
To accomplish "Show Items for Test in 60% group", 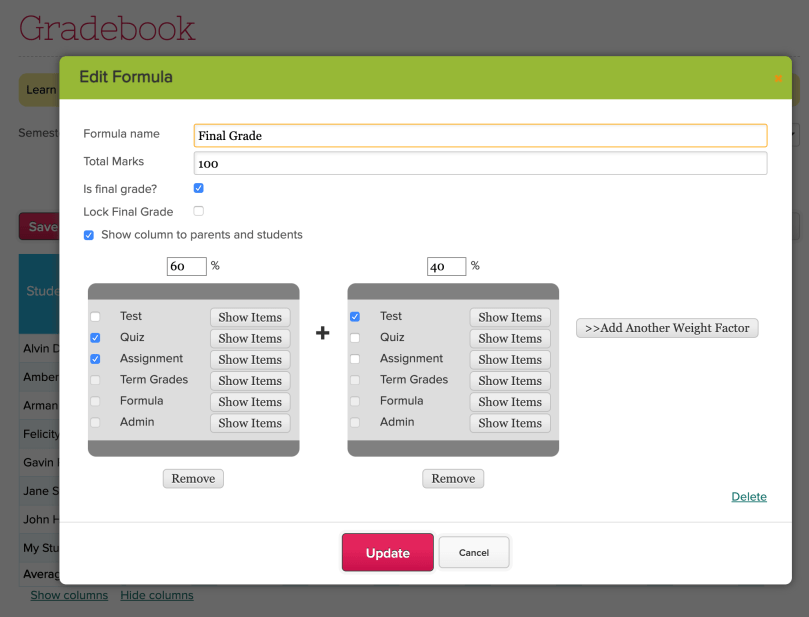I will point(250,317).
